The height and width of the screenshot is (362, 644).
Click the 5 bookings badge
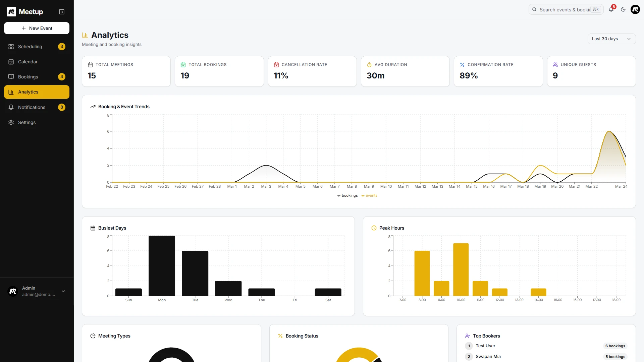point(615,357)
